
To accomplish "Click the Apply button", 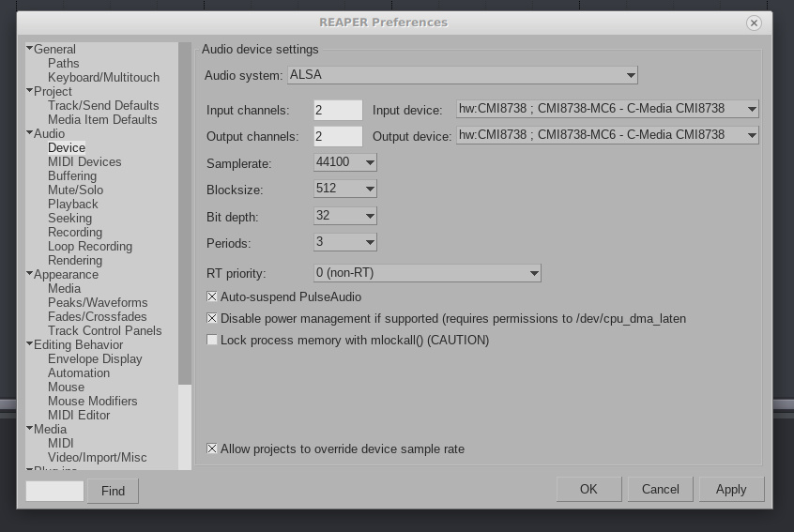I will tap(731, 489).
